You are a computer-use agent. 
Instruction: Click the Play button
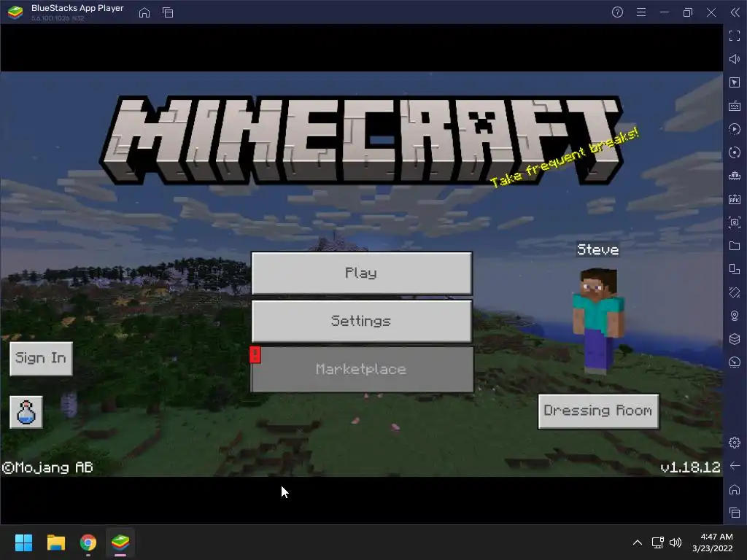pos(362,273)
